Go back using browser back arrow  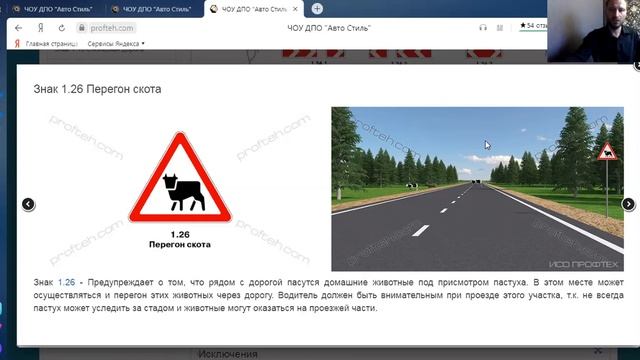pyautogui.click(x=18, y=28)
